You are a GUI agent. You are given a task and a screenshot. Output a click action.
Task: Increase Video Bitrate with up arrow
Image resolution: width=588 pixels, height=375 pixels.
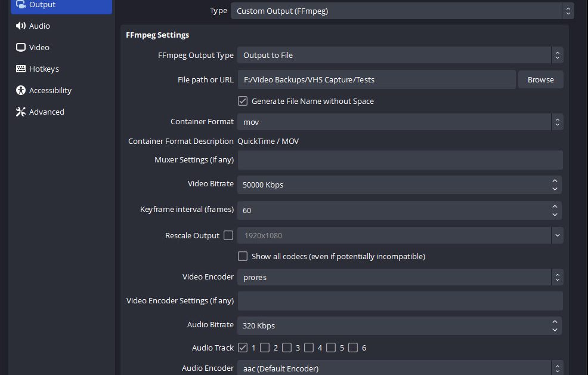(x=555, y=180)
